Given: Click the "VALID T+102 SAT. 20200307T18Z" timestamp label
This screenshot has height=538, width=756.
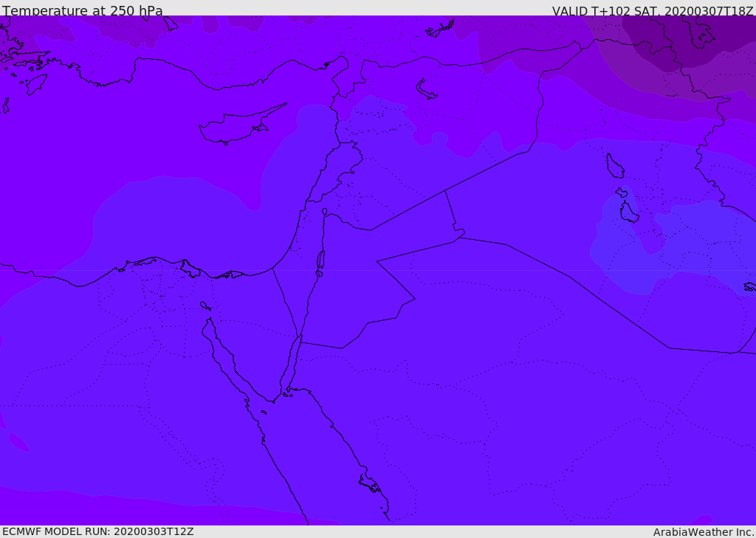Looking at the screenshot, I should [x=653, y=11].
